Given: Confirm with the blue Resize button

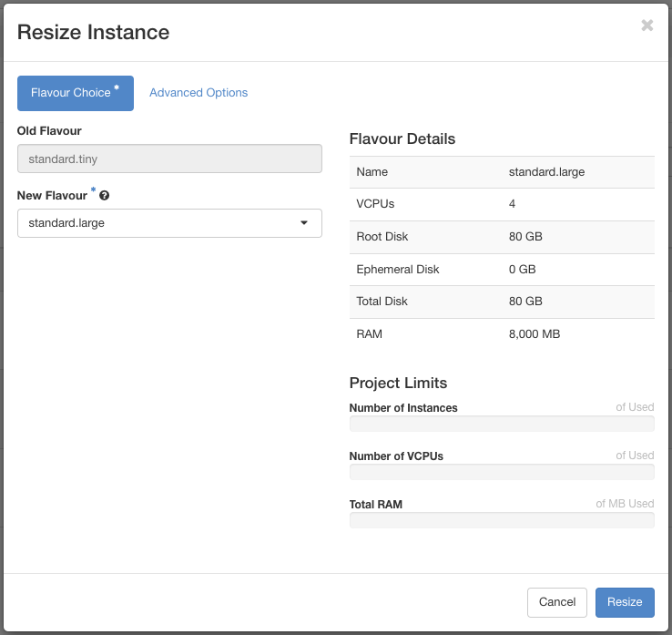Looking at the screenshot, I should click(625, 602).
